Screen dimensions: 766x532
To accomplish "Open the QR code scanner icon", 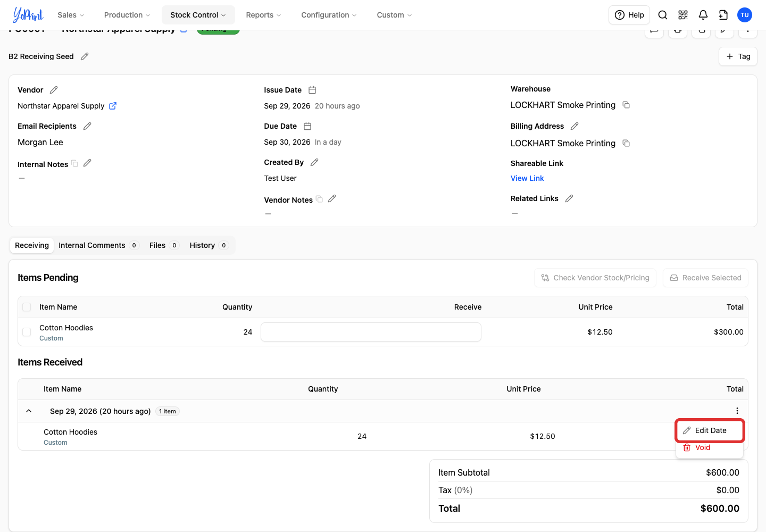I will [x=683, y=15].
